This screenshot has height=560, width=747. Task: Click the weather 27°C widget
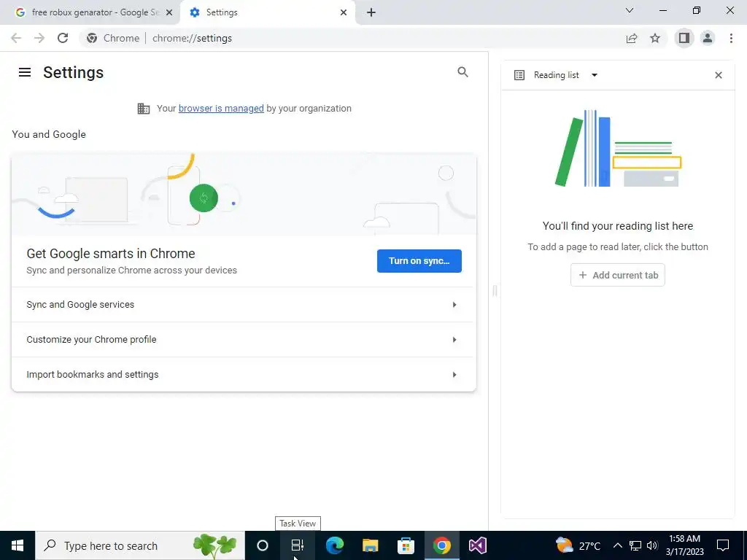tap(578, 545)
